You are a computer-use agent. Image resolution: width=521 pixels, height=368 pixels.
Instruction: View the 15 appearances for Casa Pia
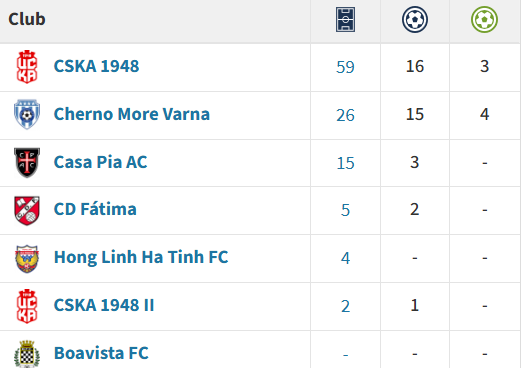[345, 163]
